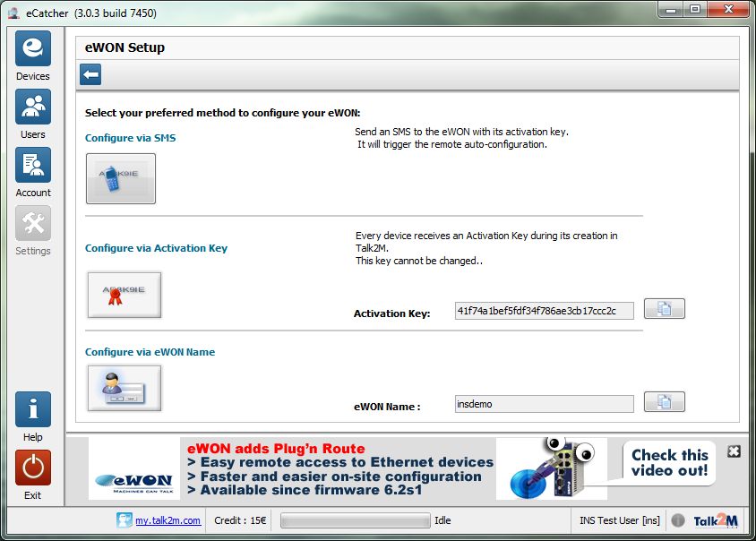
Task: Open the my.talk2m.com link
Action: click(x=168, y=520)
